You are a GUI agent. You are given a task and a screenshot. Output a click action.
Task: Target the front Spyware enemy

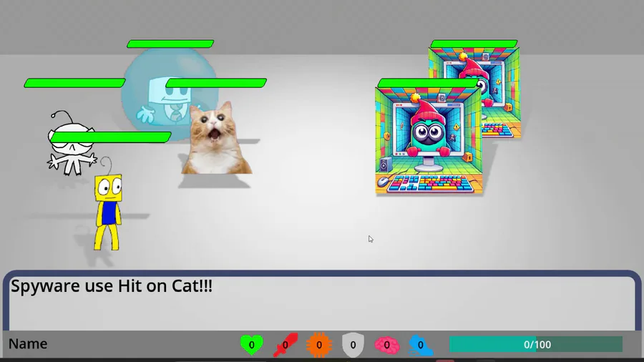click(x=429, y=141)
